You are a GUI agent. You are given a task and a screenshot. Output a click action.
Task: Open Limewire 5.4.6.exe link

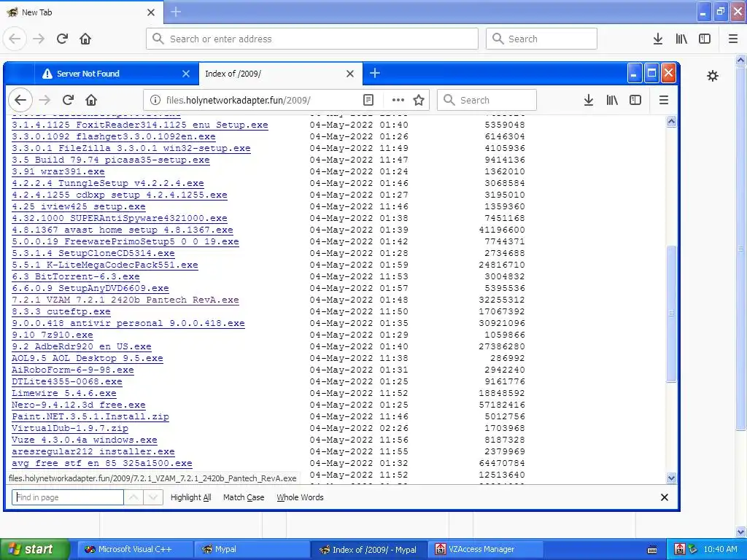[x=64, y=393]
